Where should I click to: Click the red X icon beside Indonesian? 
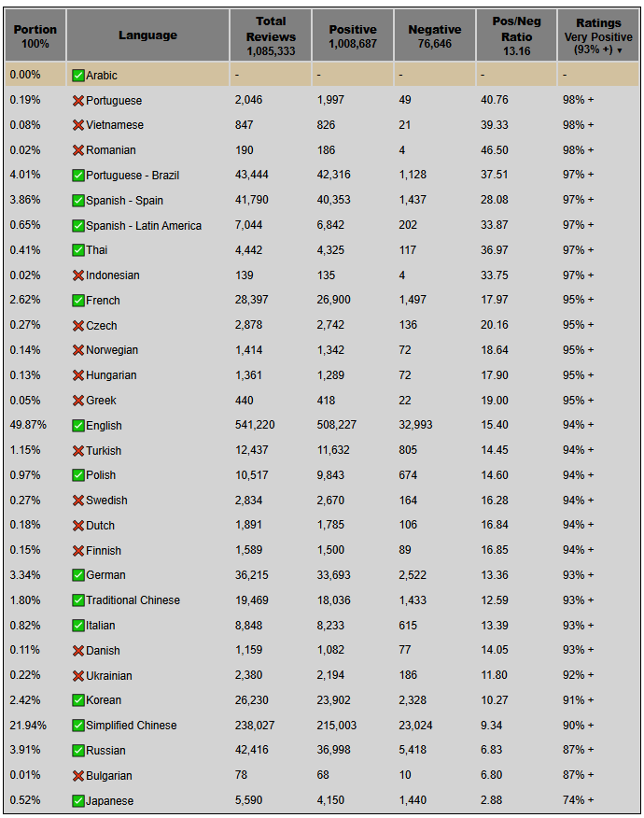click(78, 275)
